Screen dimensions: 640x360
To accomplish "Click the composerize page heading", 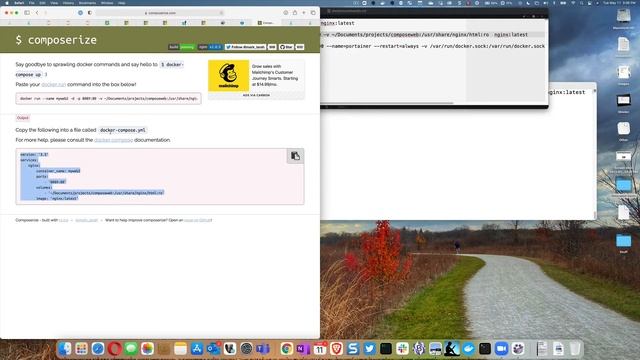I will coord(56,40).
